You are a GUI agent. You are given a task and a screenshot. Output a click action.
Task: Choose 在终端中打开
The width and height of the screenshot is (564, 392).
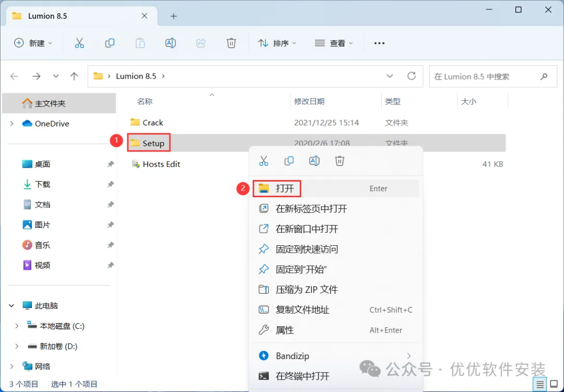coord(336,376)
